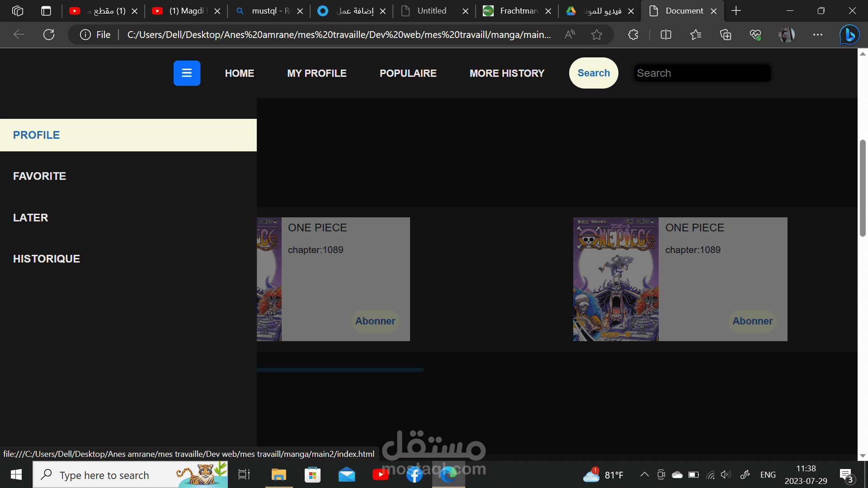Close the Frachtman tab

tap(548, 11)
